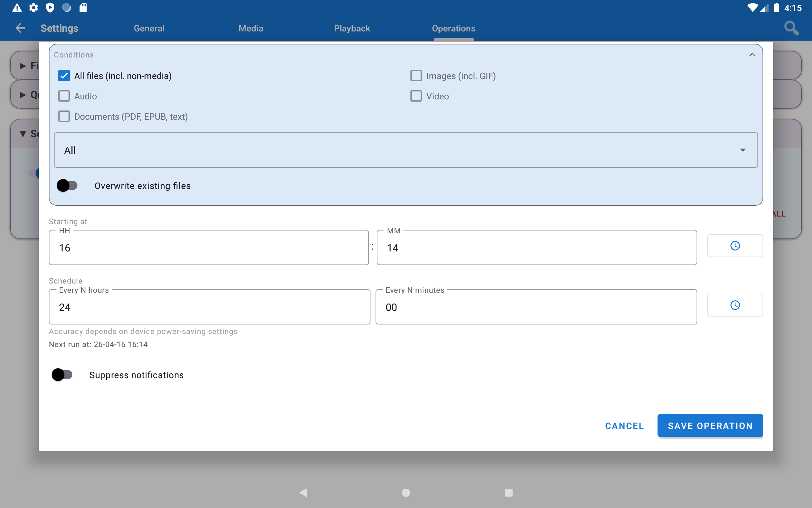Switch to the General tab
Image resolution: width=812 pixels, height=508 pixels.
(x=149, y=28)
